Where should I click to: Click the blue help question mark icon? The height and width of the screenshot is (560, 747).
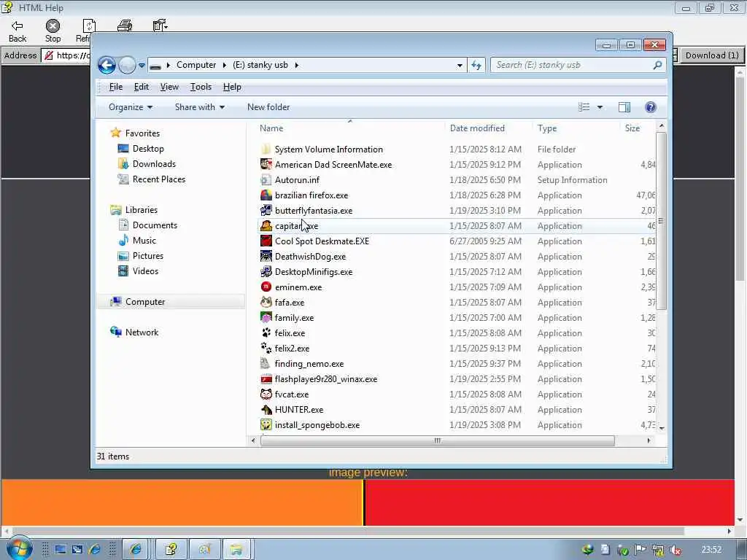pos(650,107)
